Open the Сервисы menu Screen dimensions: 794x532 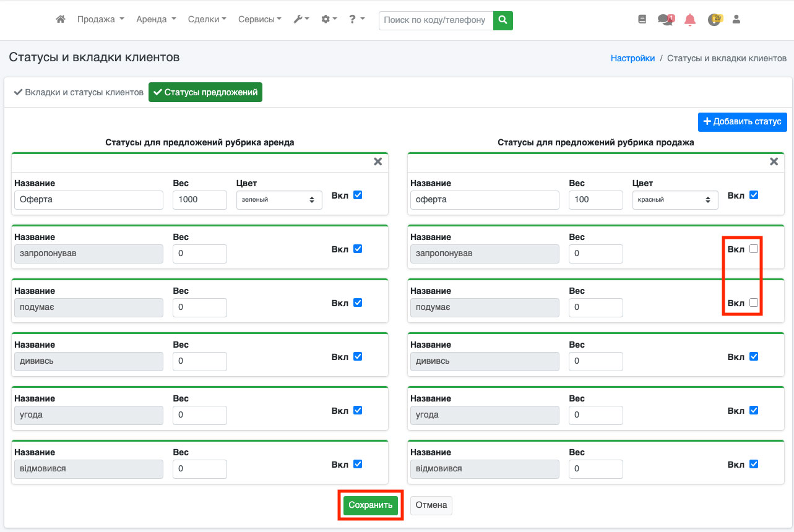259,20
